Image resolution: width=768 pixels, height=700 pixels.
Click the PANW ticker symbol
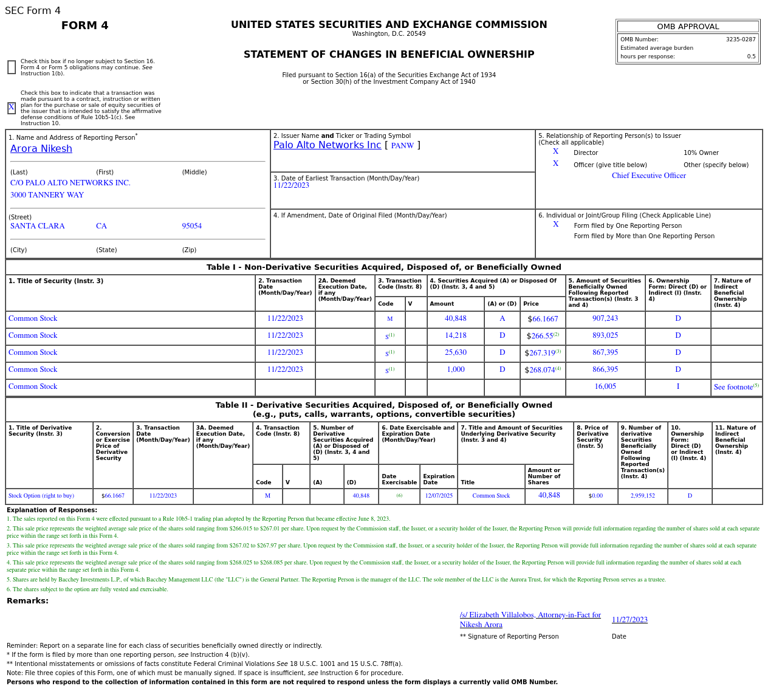point(402,146)
